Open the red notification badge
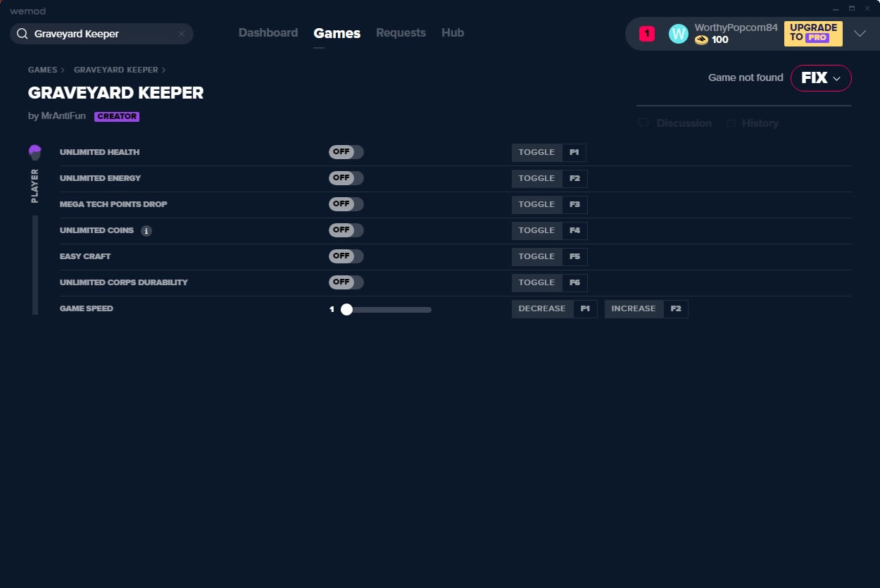The width and height of the screenshot is (880, 588). click(646, 34)
